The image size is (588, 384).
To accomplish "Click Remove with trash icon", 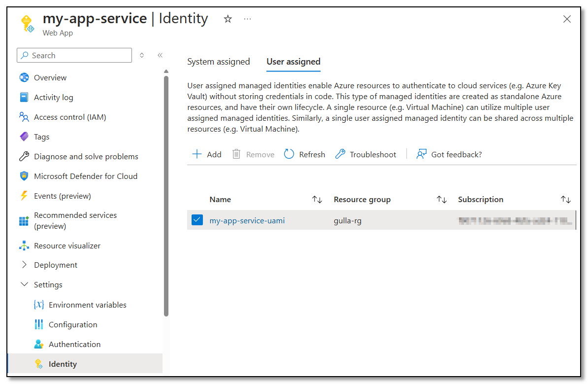I will (254, 154).
